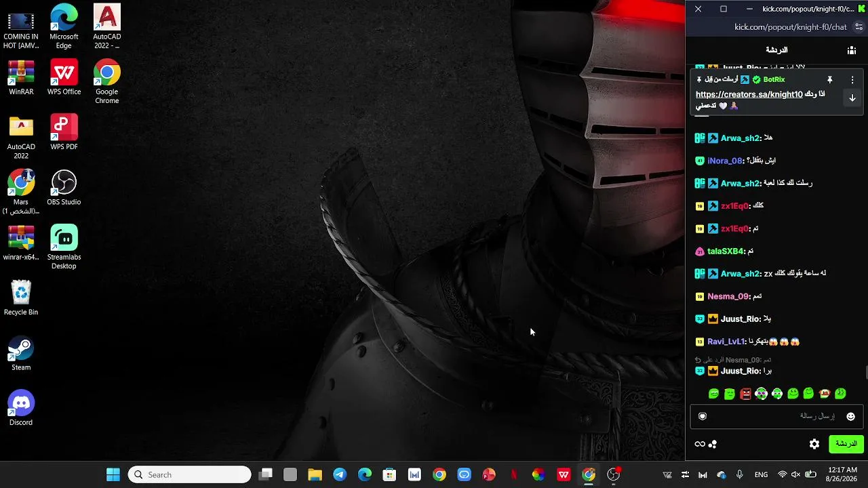The width and height of the screenshot is (868, 488).
Task: Click username talaSXB4 in chat
Action: (726, 251)
